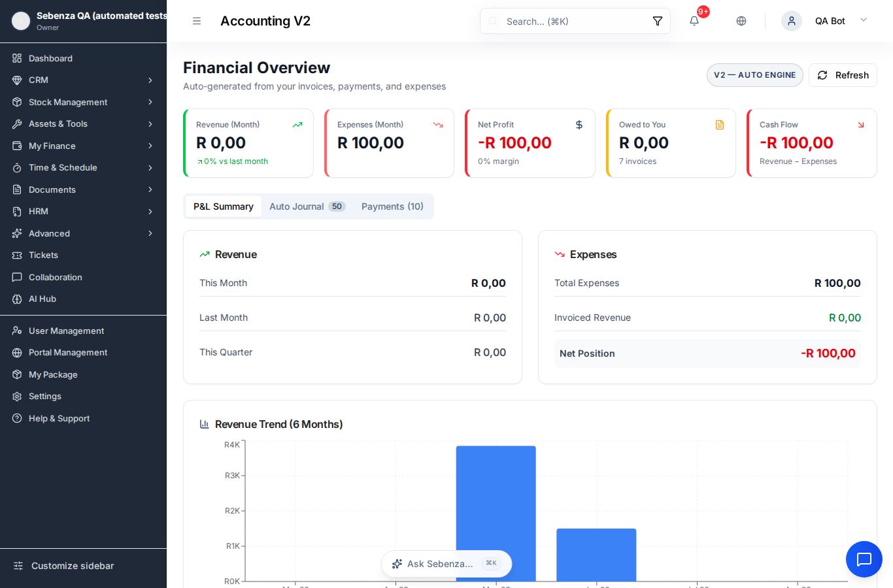The image size is (893, 588).
Task: Click the Assets & Tools wrench icon
Action: coord(17,123)
